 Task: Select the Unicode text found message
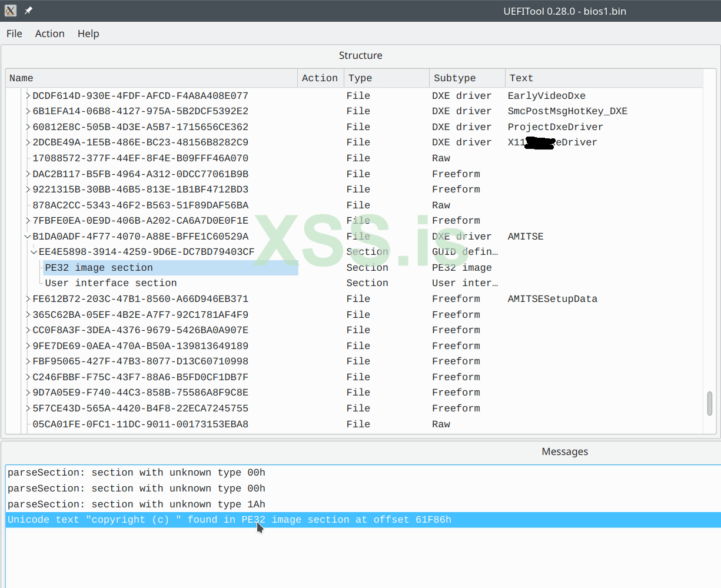pyautogui.click(x=363, y=520)
